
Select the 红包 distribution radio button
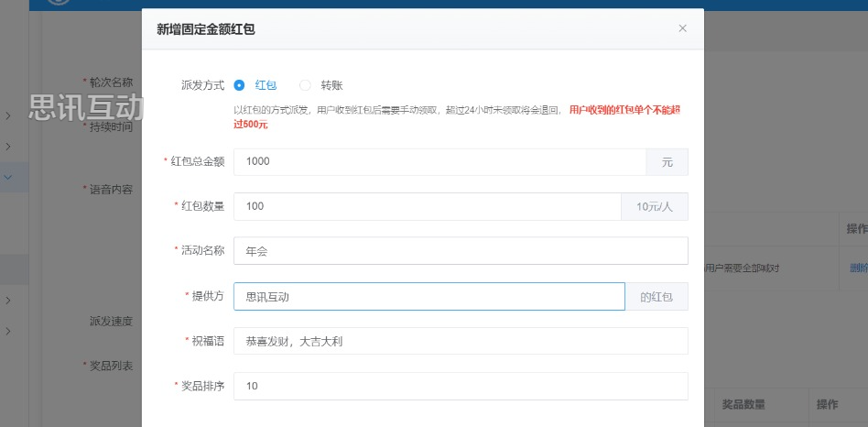pyautogui.click(x=240, y=85)
